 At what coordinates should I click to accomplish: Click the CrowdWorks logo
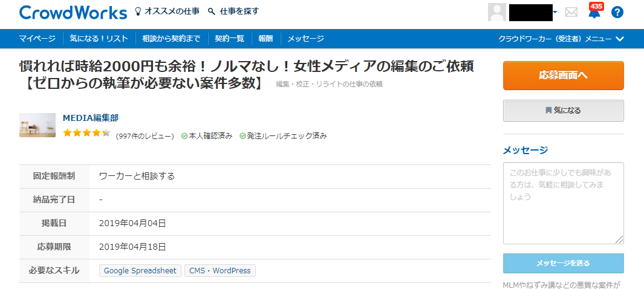[73, 12]
